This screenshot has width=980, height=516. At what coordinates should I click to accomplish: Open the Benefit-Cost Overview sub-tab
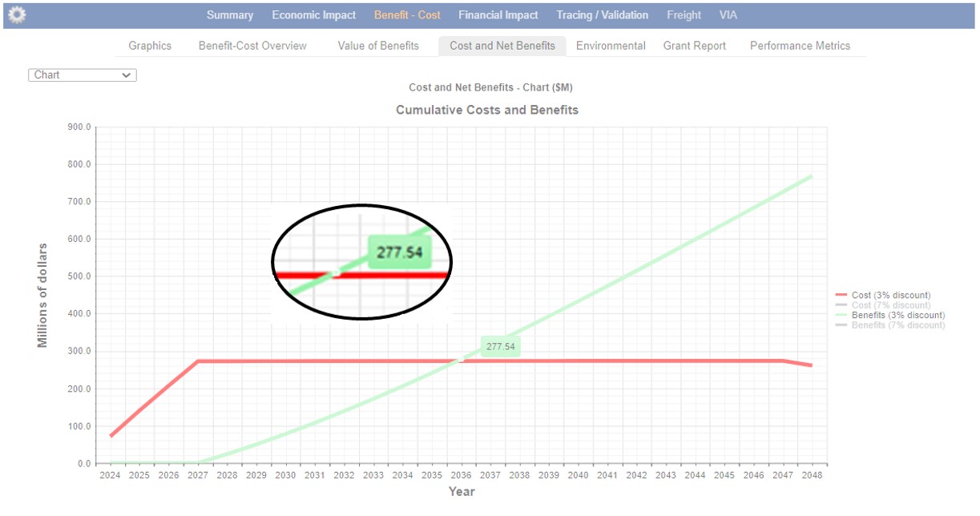coord(252,46)
